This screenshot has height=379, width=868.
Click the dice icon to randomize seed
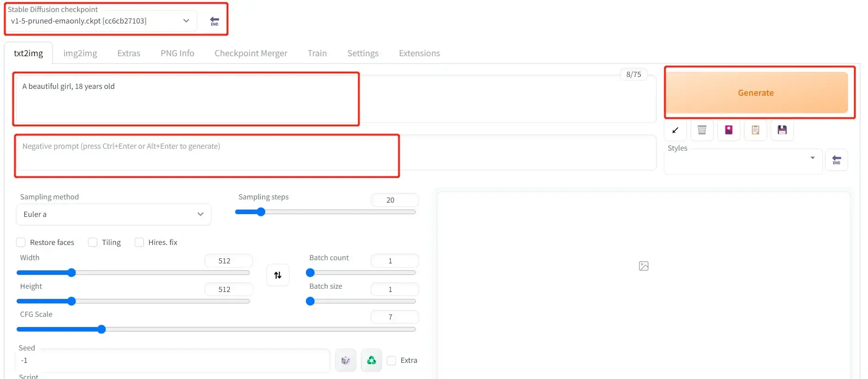tap(345, 361)
